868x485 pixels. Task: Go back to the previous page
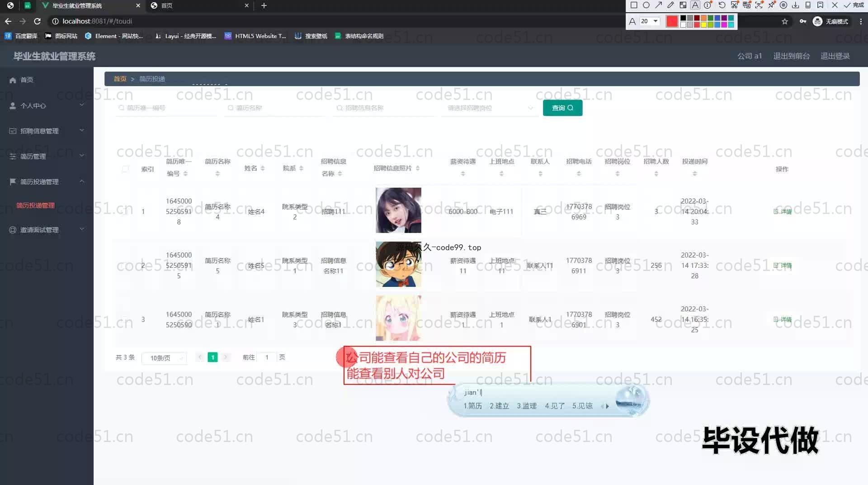pyautogui.click(x=8, y=21)
